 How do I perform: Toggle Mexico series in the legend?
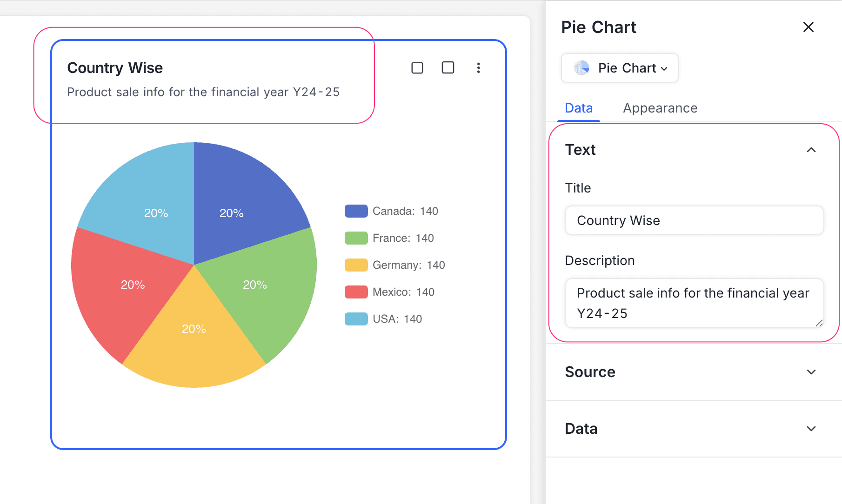[390, 292]
